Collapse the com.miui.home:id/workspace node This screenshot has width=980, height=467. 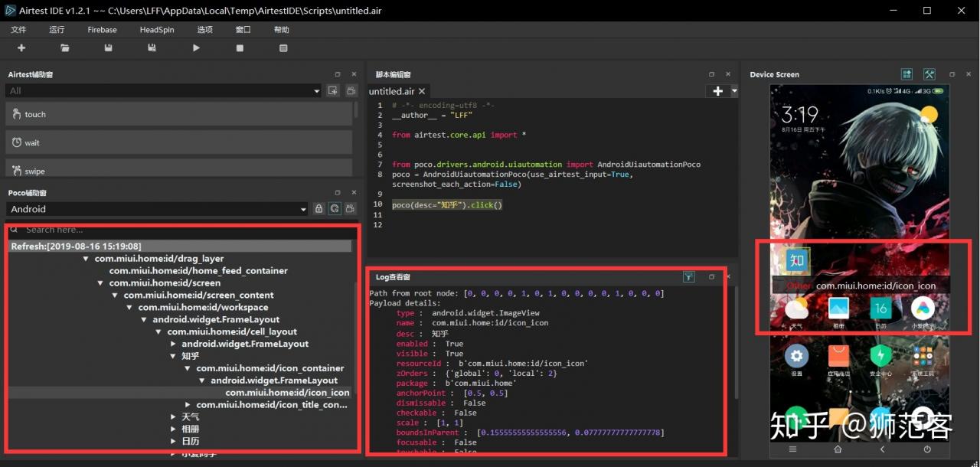point(130,308)
